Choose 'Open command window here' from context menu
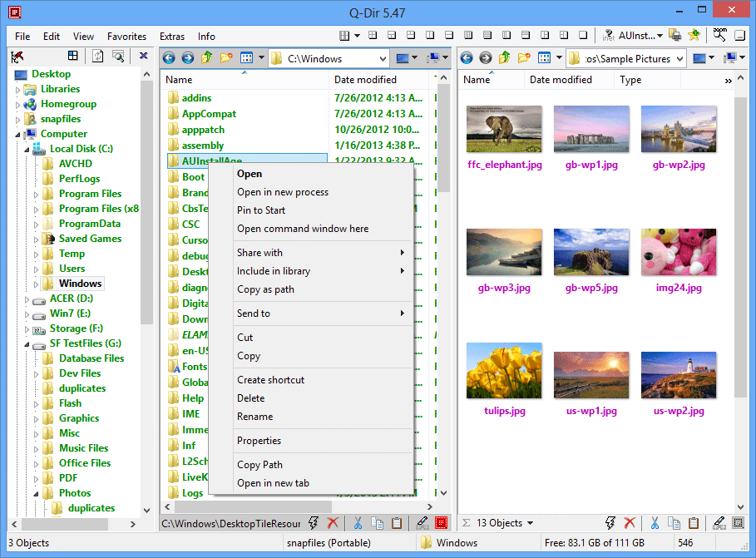 (303, 229)
